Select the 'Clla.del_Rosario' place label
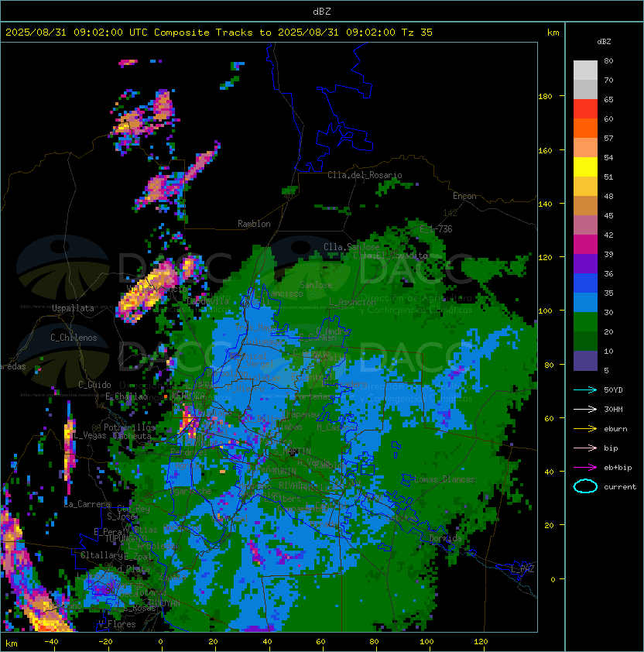 tap(365, 175)
